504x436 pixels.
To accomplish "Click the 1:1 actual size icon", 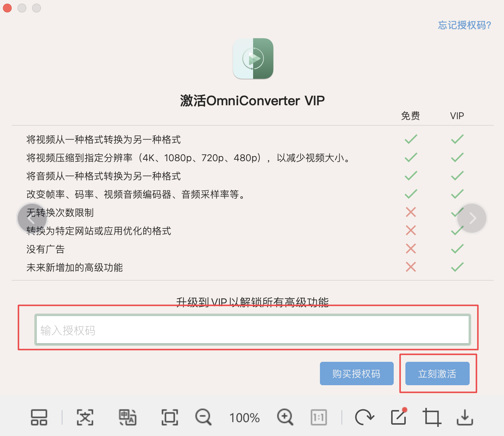I will (319, 417).
